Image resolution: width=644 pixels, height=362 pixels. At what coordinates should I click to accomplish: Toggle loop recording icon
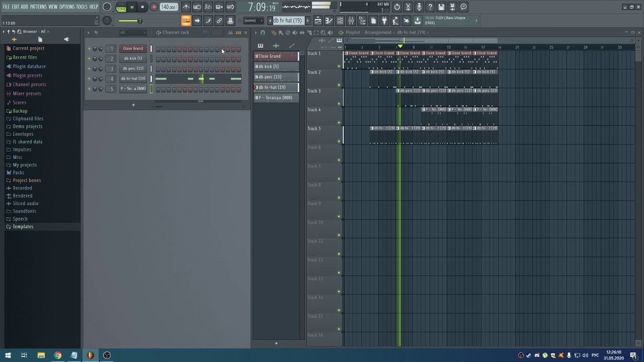pos(230,7)
